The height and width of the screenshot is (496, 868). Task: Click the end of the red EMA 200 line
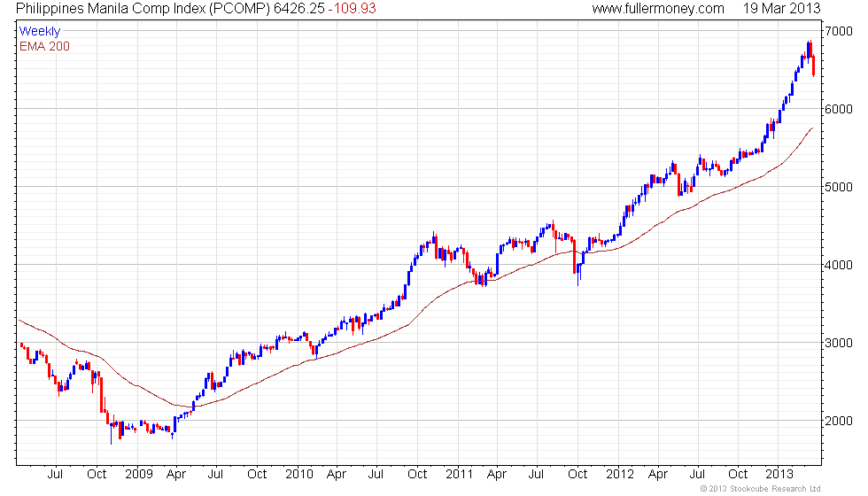(812, 128)
